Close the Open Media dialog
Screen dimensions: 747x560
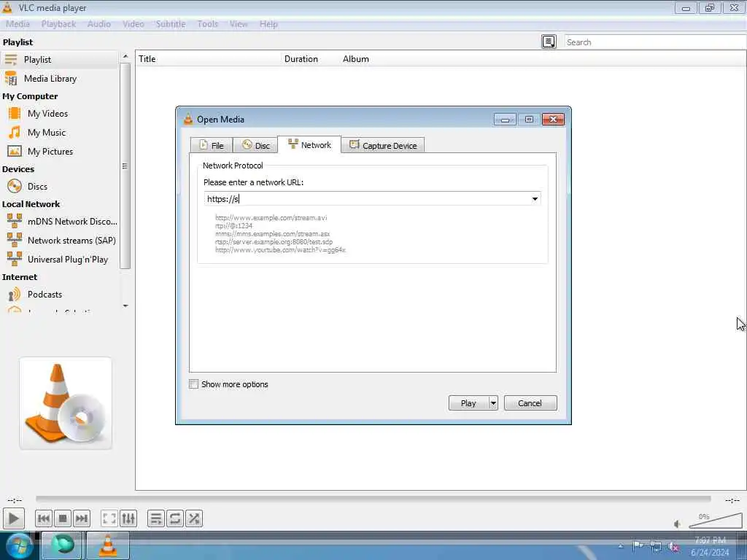553,119
